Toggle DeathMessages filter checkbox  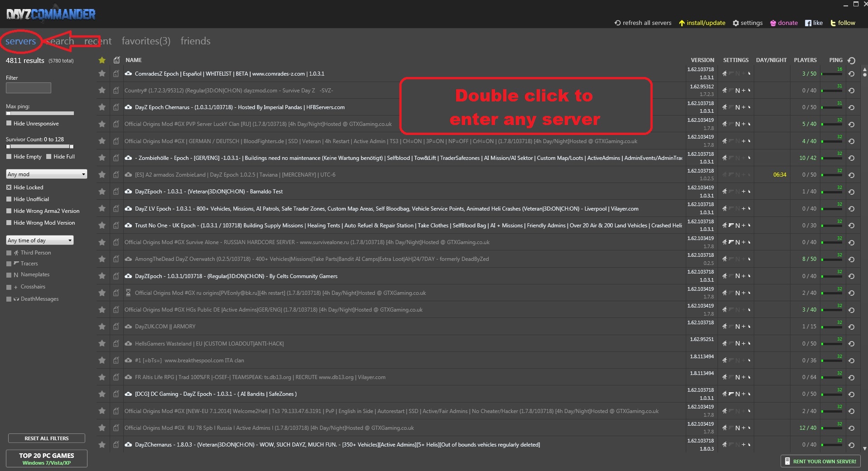tap(9, 299)
